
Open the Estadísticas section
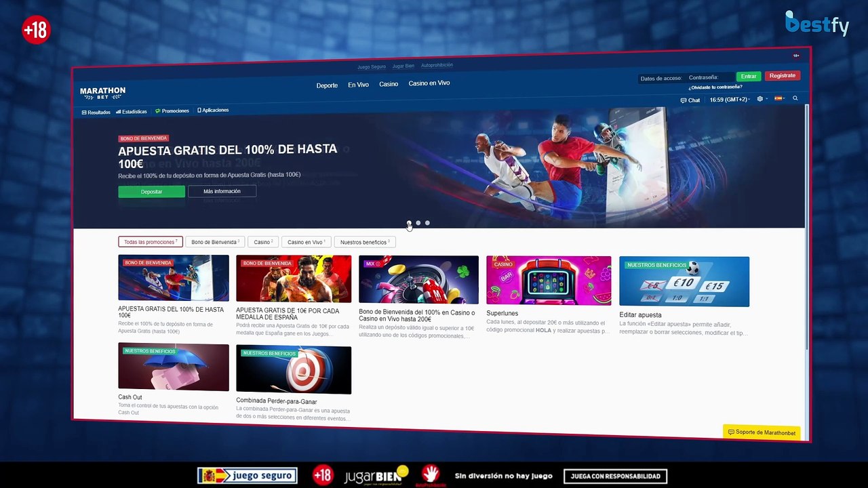pyautogui.click(x=132, y=111)
